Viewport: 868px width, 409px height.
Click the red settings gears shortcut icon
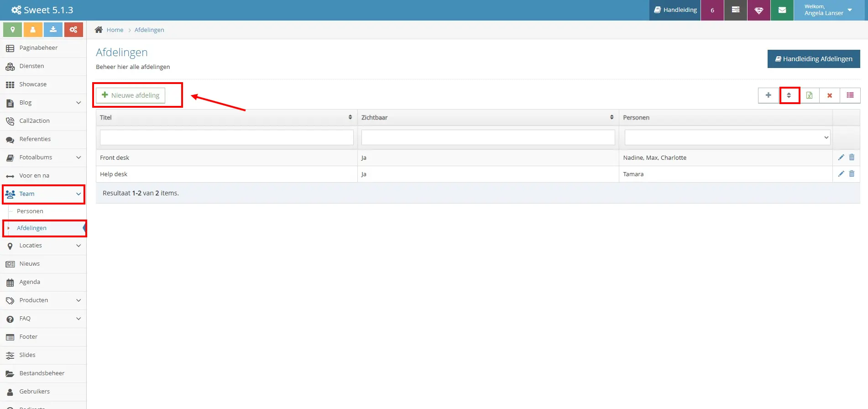tap(73, 30)
